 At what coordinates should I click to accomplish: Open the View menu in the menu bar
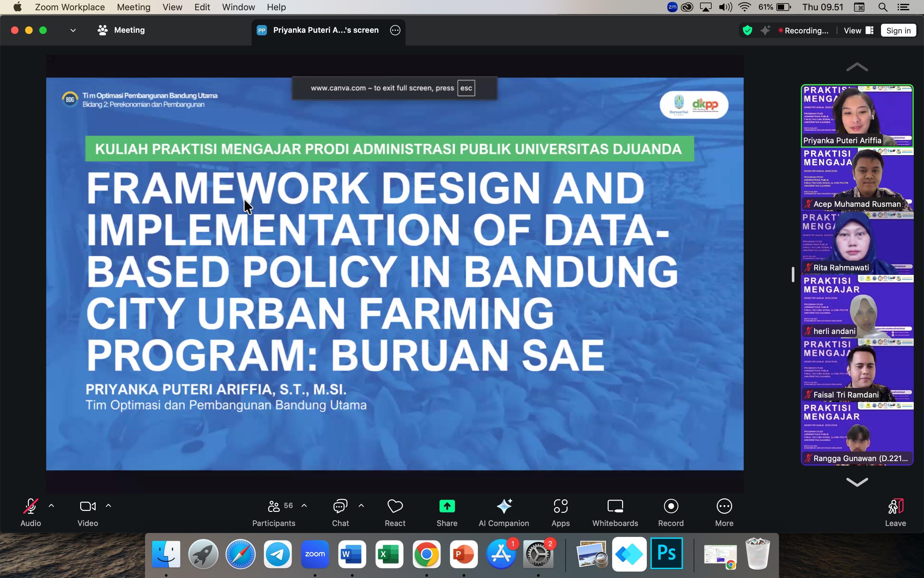(172, 7)
